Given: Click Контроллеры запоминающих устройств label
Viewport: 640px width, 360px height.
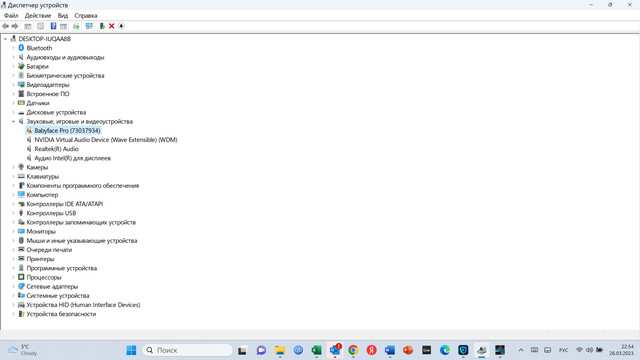Looking at the screenshot, I should (x=81, y=222).
